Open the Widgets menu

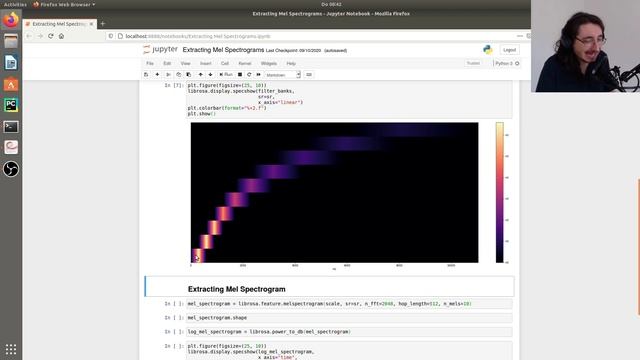(269, 64)
